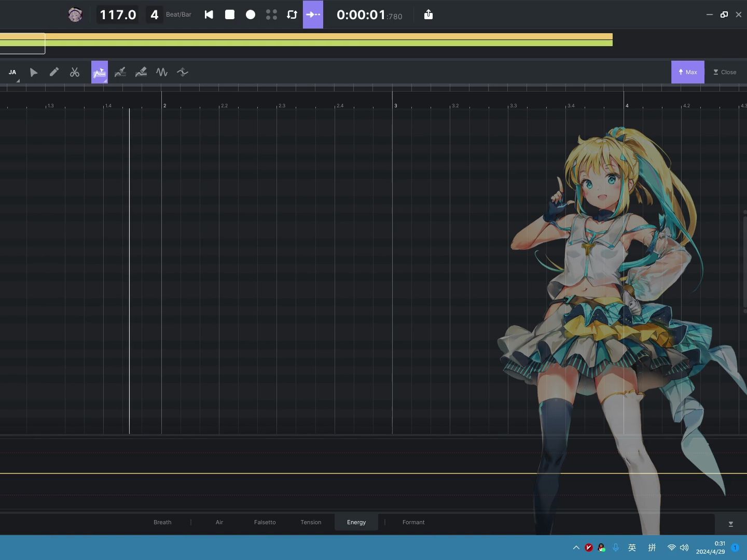Click beat 3.3 on the ruler

pos(513,105)
